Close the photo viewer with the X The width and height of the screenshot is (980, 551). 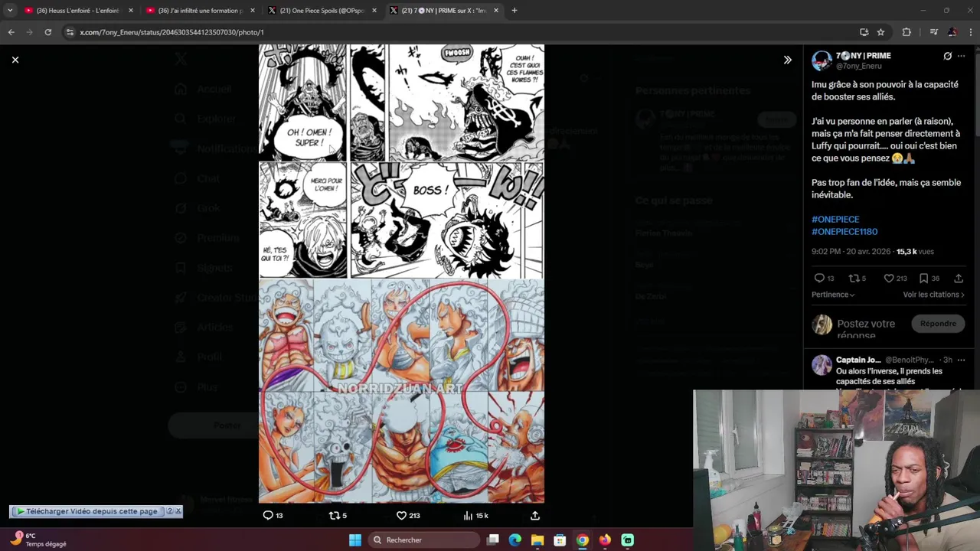point(15,60)
